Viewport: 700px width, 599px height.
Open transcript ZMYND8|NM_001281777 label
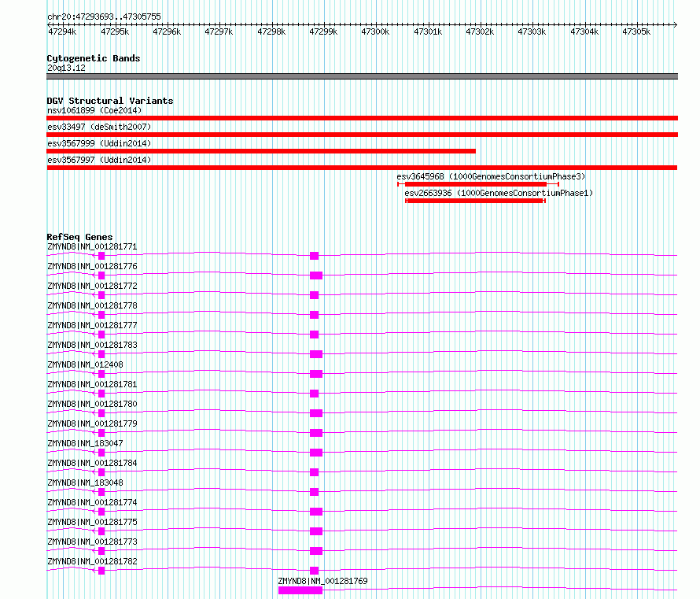tap(92, 325)
